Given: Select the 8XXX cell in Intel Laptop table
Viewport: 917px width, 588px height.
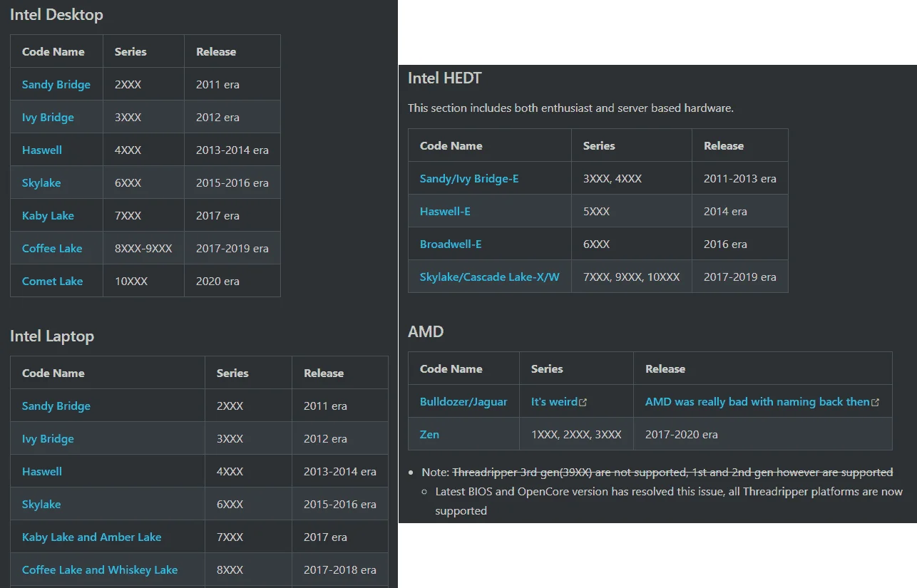Looking at the screenshot, I should click(249, 569).
